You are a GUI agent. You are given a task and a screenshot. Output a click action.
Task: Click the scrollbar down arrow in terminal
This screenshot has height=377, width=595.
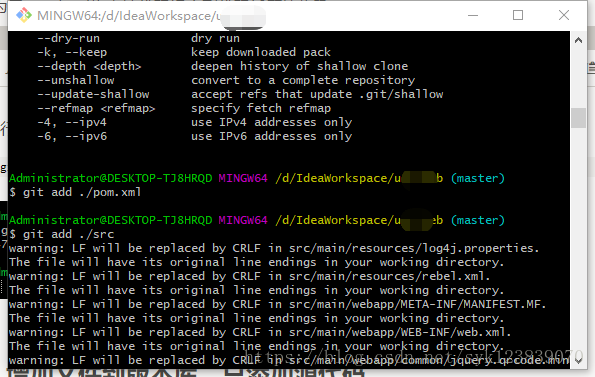pos(578,361)
